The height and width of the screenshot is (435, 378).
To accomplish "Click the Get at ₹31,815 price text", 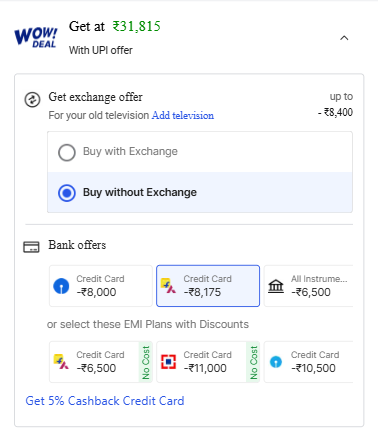I will coord(115,26).
